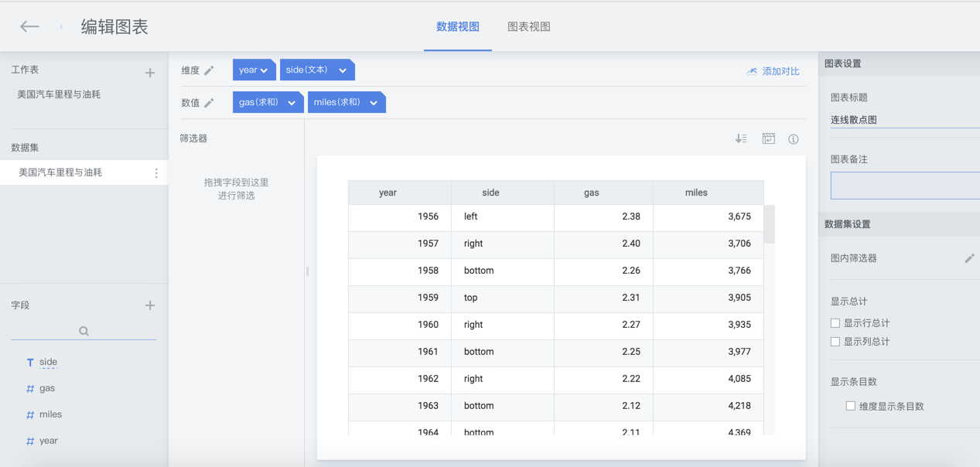Click the 1959 year cell
The height and width of the screenshot is (467, 980).
[399, 298]
